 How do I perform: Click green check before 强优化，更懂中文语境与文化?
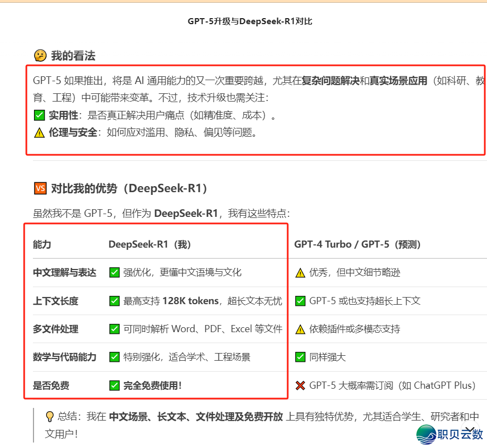(x=115, y=272)
